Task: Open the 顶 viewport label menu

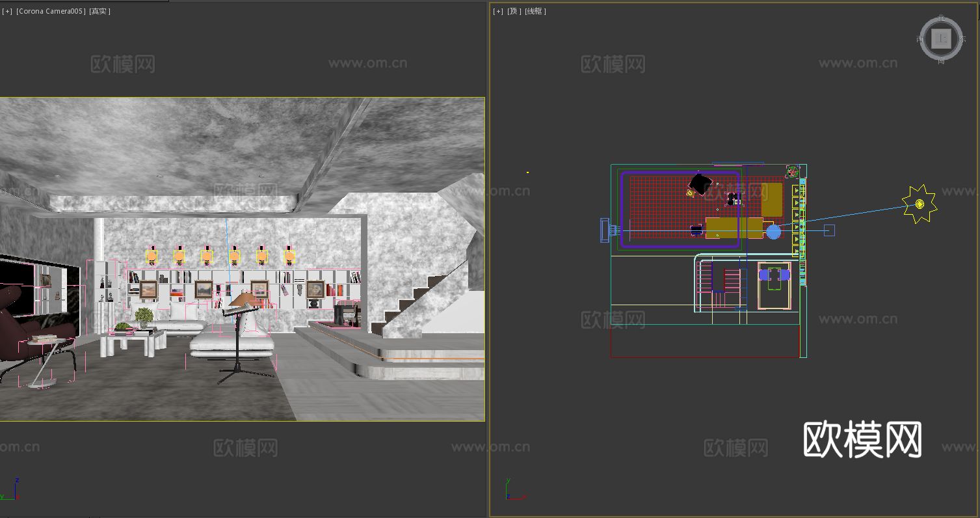Action: pyautogui.click(x=513, y=11)
